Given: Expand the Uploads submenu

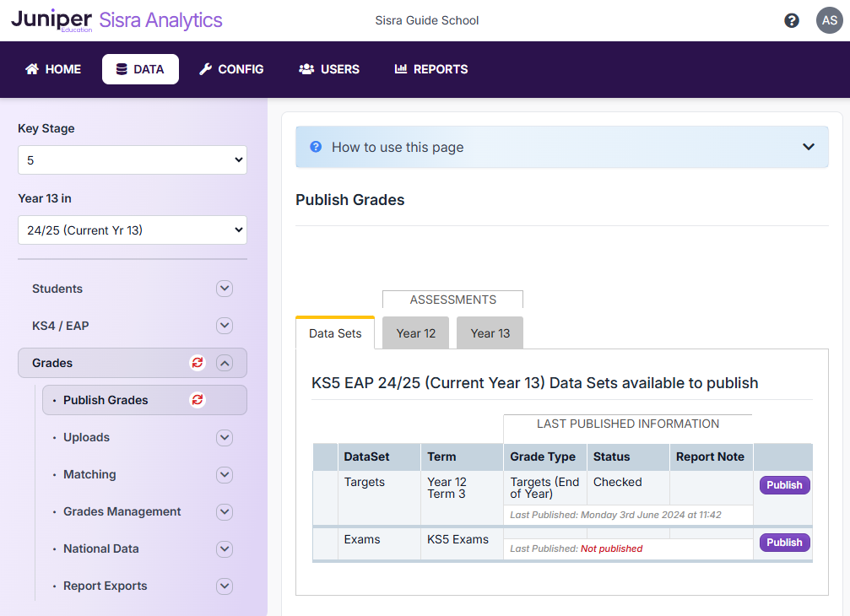Looking at the screenshot, I should [224, 437].
